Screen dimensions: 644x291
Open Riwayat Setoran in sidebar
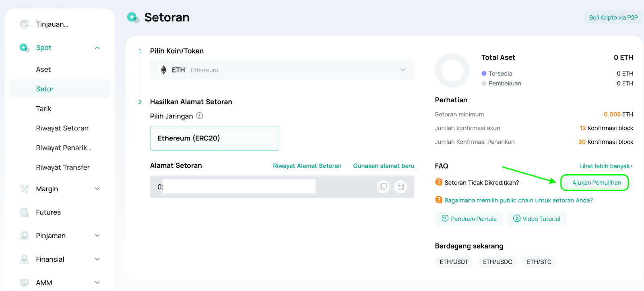click(x=62, y=128)
